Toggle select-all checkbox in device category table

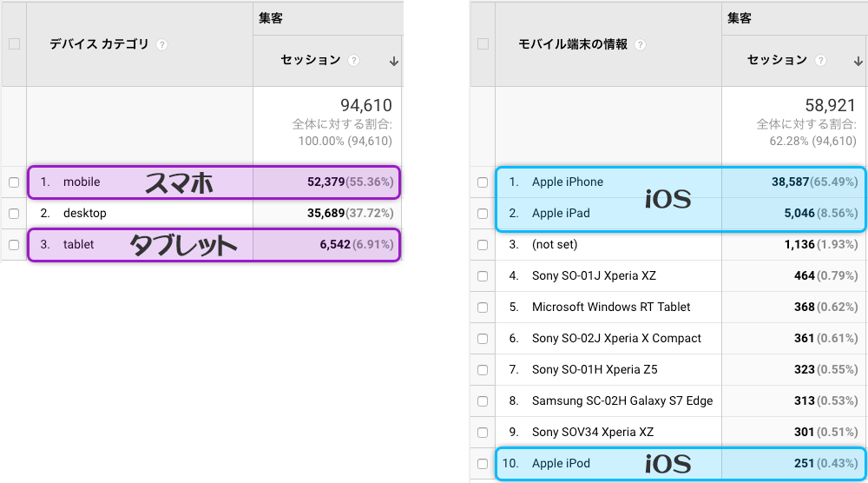pos(15,43)
